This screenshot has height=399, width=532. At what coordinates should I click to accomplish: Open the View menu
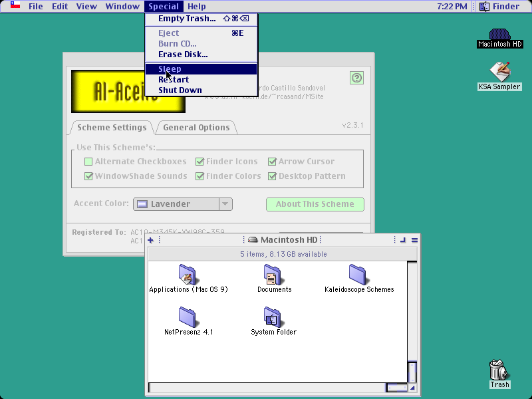point(86,6)
